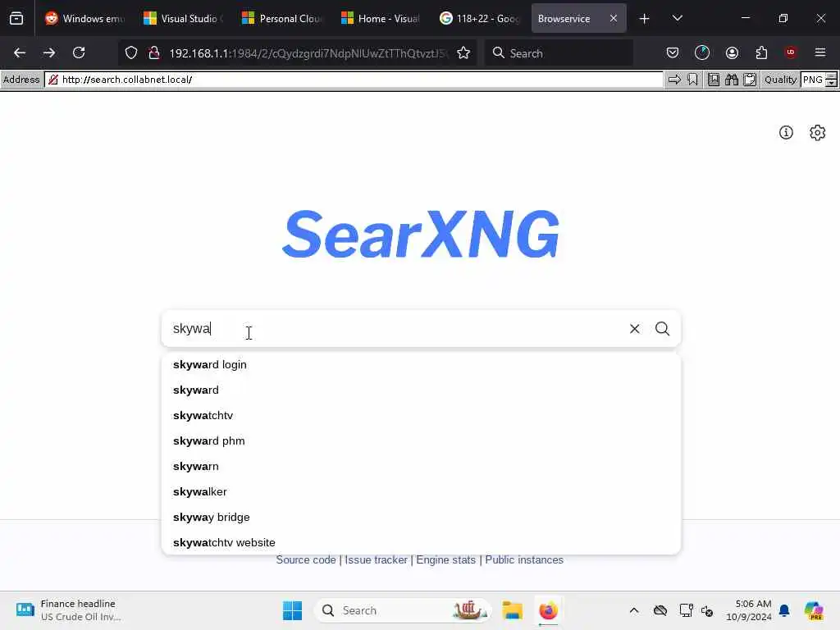Image resolution: width=840 pixels, height=630 pixels.
Task: Switch to the Visual Studio tab
Action: [183, 19]
